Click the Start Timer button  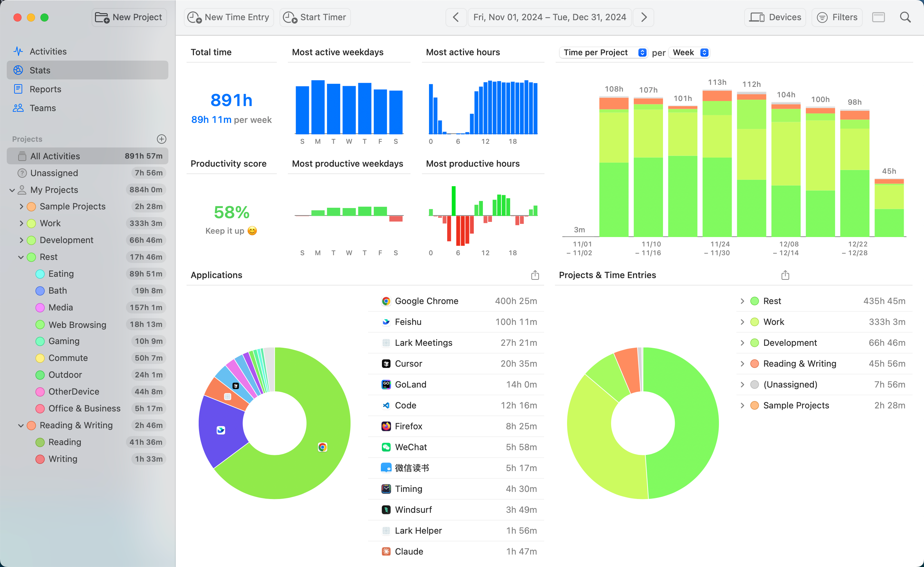point(315,17)
